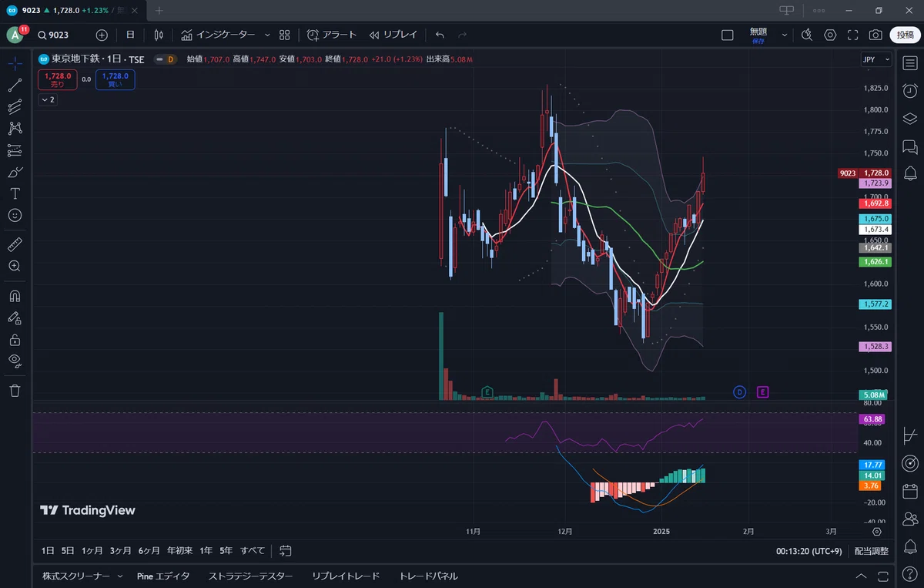Open the calendar panel in right sidebar
This screenshot has width=924, height=588.
[x=910, y=491]
